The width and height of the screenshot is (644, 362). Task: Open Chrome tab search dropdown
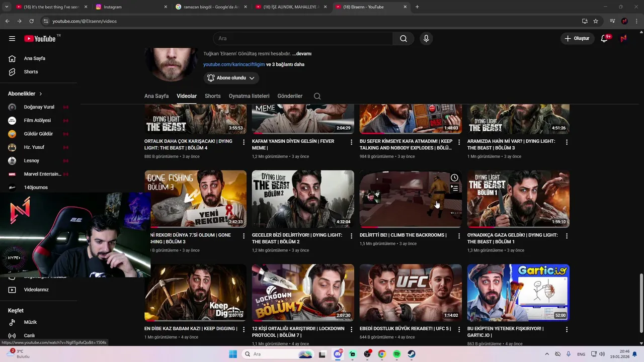pyautogui.click(x=7, y=7)
